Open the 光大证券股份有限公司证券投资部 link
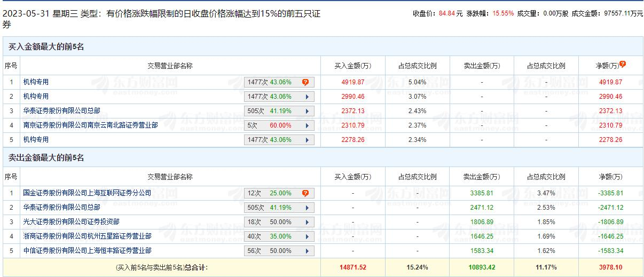This screenshot has width=644, height=277. (71, 221)
